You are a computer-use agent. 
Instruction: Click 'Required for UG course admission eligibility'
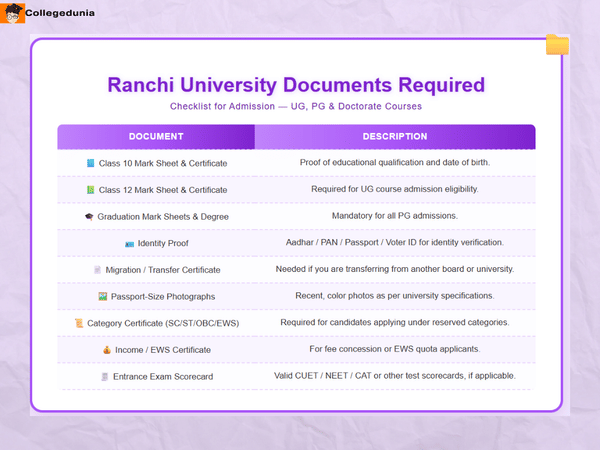395,189
